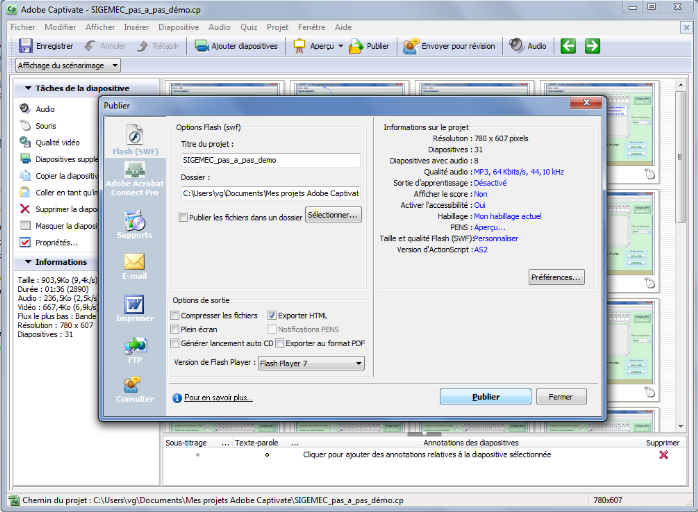The image size is (698, 512).
Task: Click the Dossier path text field
Action: click(271, 193)
